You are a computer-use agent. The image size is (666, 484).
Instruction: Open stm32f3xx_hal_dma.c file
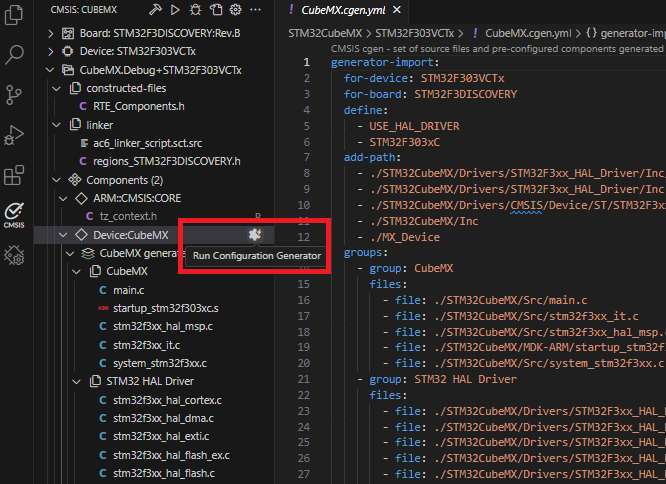point(163,419)
